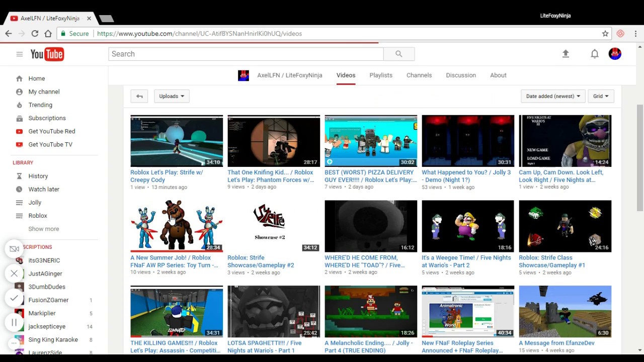
Task: Open the notifications bell
Action: point(594,54)
